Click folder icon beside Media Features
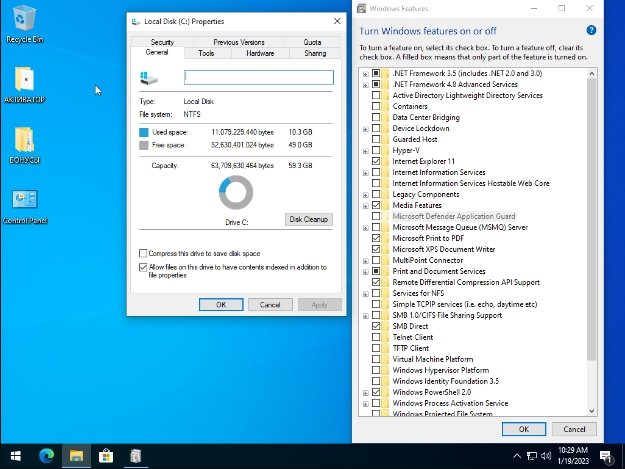The height and width of the screenshot is (469, 625). (x=385, y=205)
